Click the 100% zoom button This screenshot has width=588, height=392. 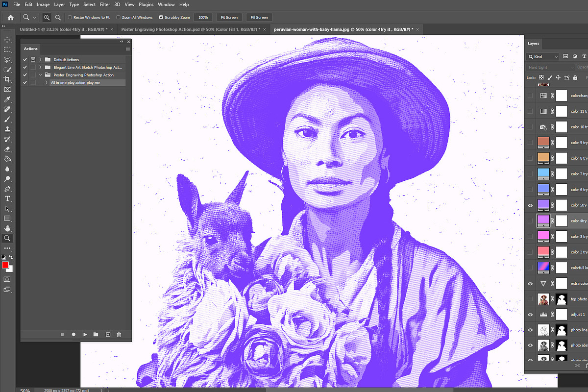pyautogui.click(x=203, y=17)
